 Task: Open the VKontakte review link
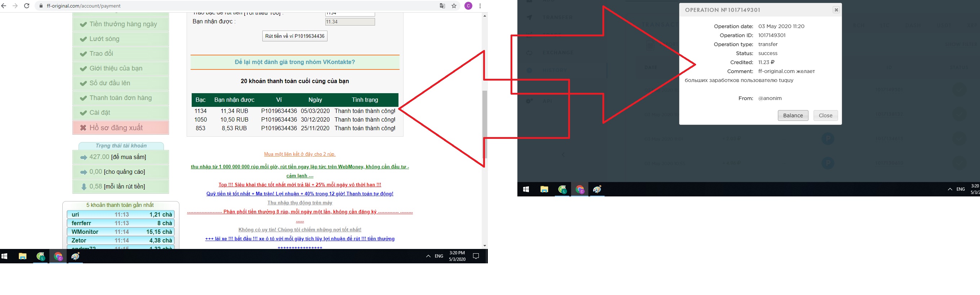coord(295,62)
